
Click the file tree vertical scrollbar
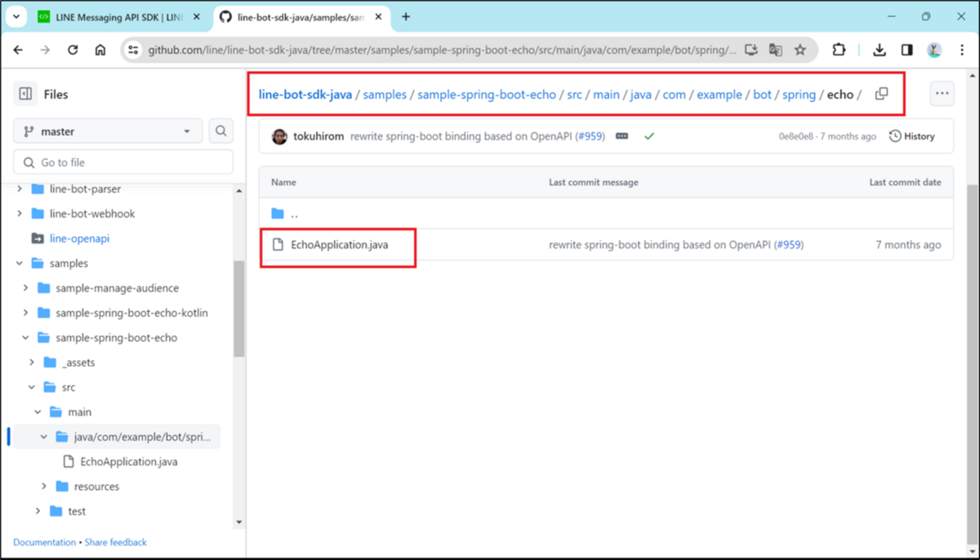pyautogui.click(x=238, y=309)
